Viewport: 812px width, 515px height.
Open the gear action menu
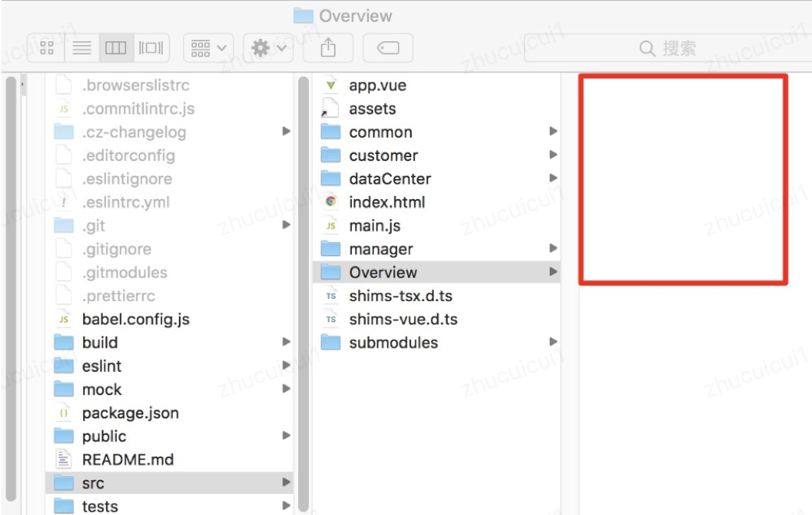click(269, 48)
